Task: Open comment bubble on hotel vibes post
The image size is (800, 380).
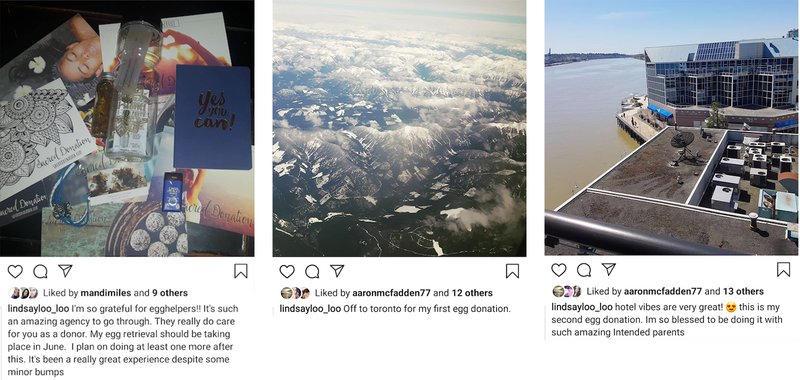Action: (x=584, y=270)
